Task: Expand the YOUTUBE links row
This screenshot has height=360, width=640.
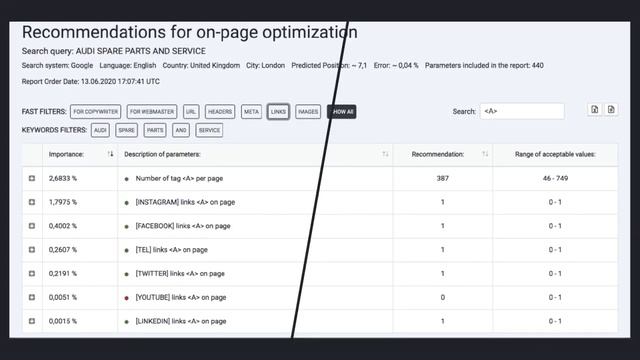Action: pos(32,297)
